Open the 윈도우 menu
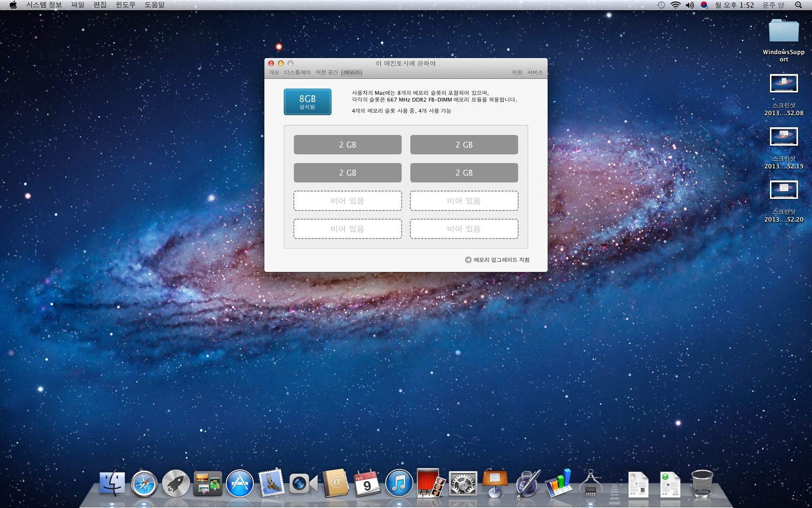The height and width of the screenshot is (508, 812). click(125, 5)
